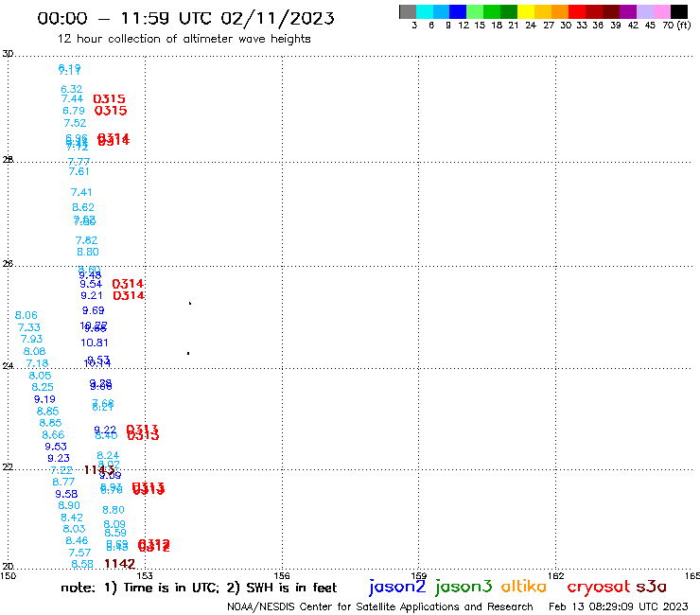The width and height of the screenshot is (700, 615).
Task: Click the pink swatch in the legend
Action: 661,11
